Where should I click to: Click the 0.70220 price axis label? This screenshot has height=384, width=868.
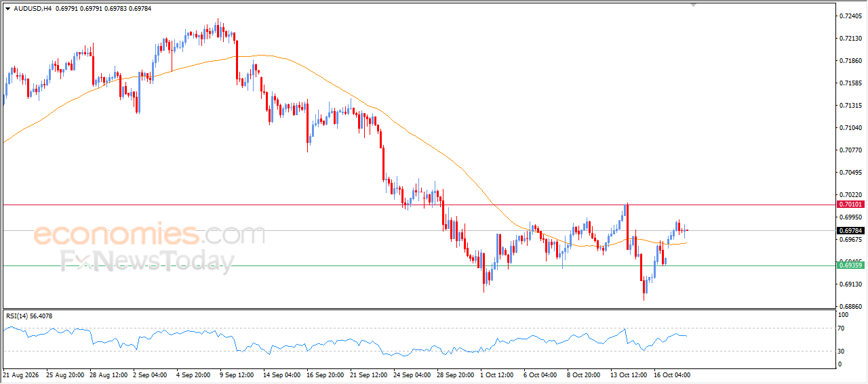click(851, 194)
